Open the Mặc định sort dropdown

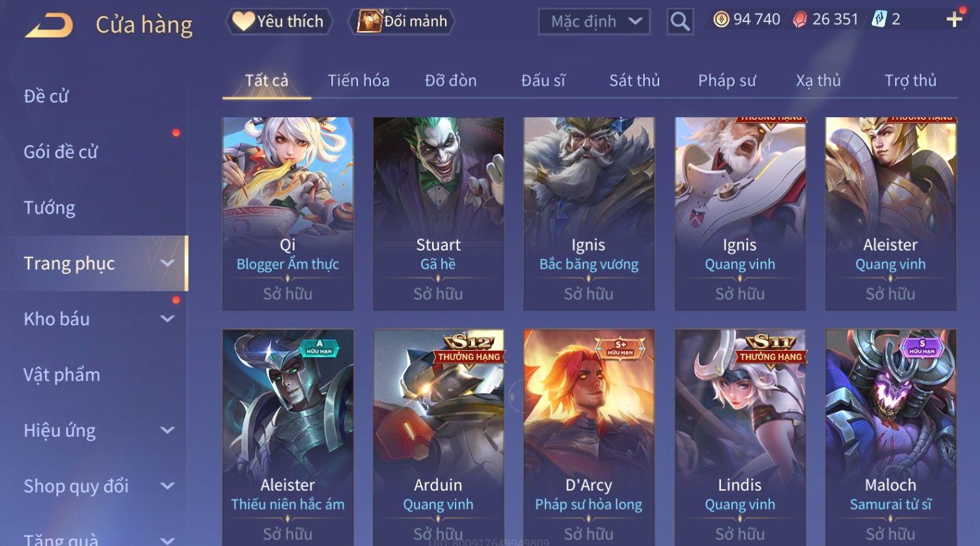click(x=594, y=21)
